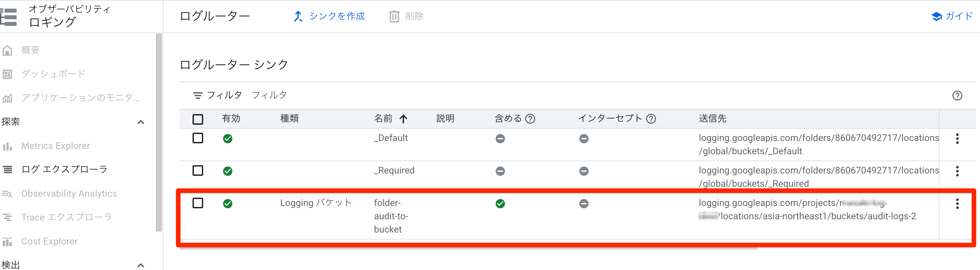Click the table horizontal scrollbar

pos(468,248)
